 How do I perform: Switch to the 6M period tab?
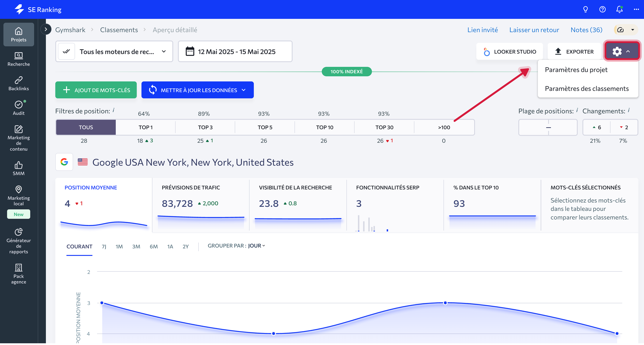154,247
